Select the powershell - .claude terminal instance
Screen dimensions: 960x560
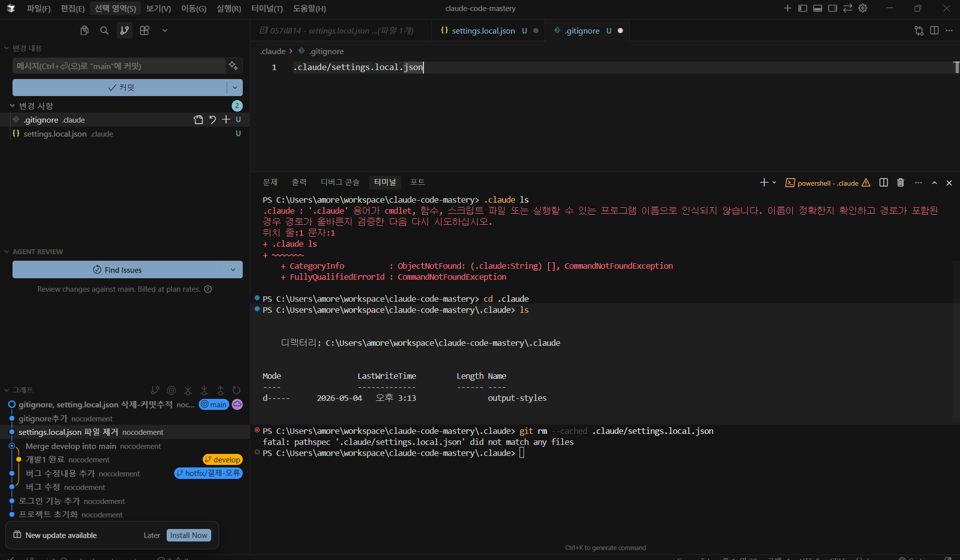pyautogui.click(x=827, y=183)
